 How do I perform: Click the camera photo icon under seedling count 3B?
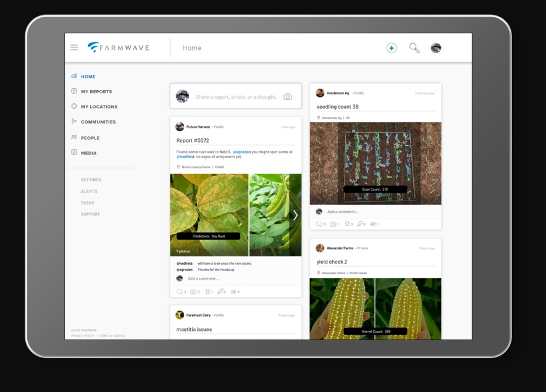(x=333, y=224)
